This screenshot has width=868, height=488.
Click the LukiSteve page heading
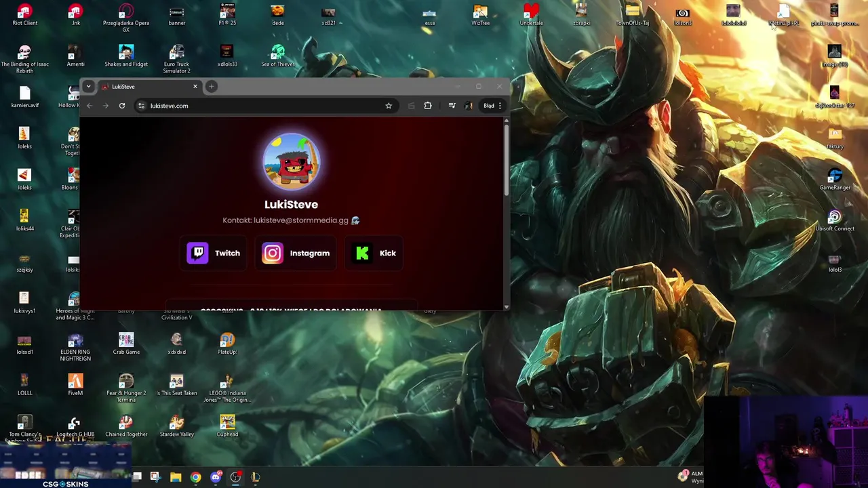pyautogui.click(x=291, y=204)
